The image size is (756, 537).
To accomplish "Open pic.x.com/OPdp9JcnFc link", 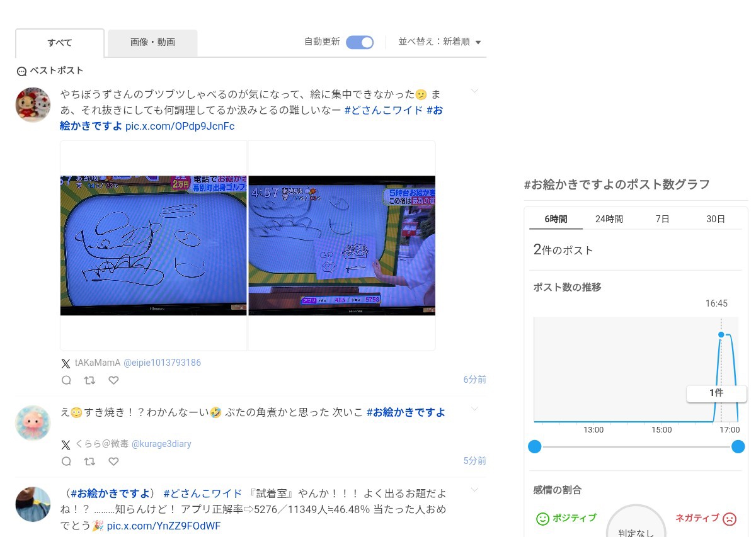I will click(x=180, y=126).
